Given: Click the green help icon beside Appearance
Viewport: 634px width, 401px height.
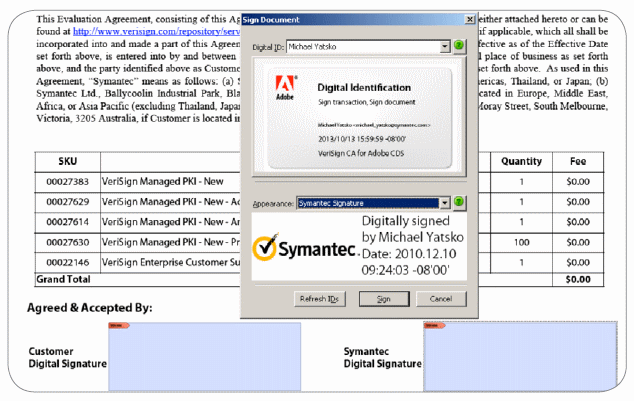Looking at the screenshot, I should tap(459, 202).
